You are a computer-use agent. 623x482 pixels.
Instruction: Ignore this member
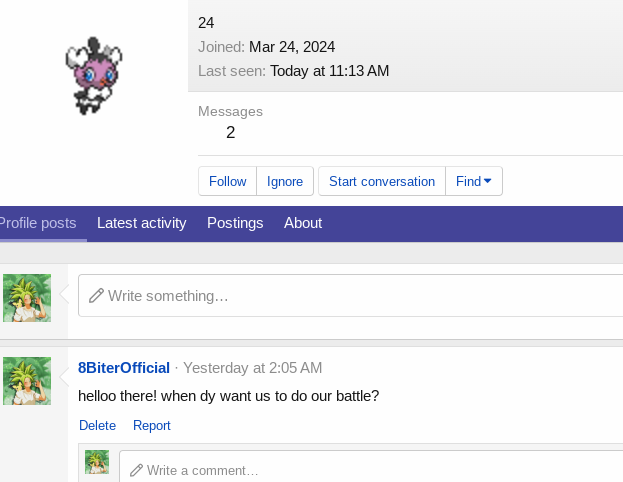[x=285, y=181]
